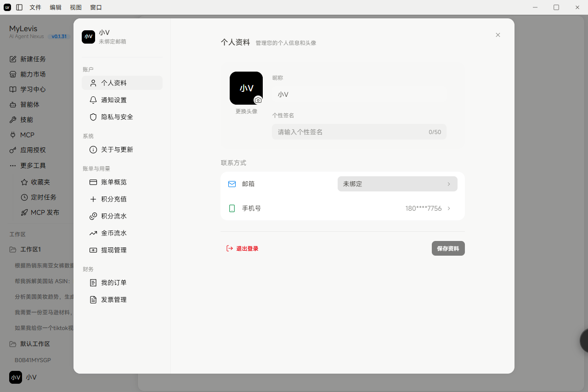
Task: Click camera icon on the avatar
Action: point(258,100)
